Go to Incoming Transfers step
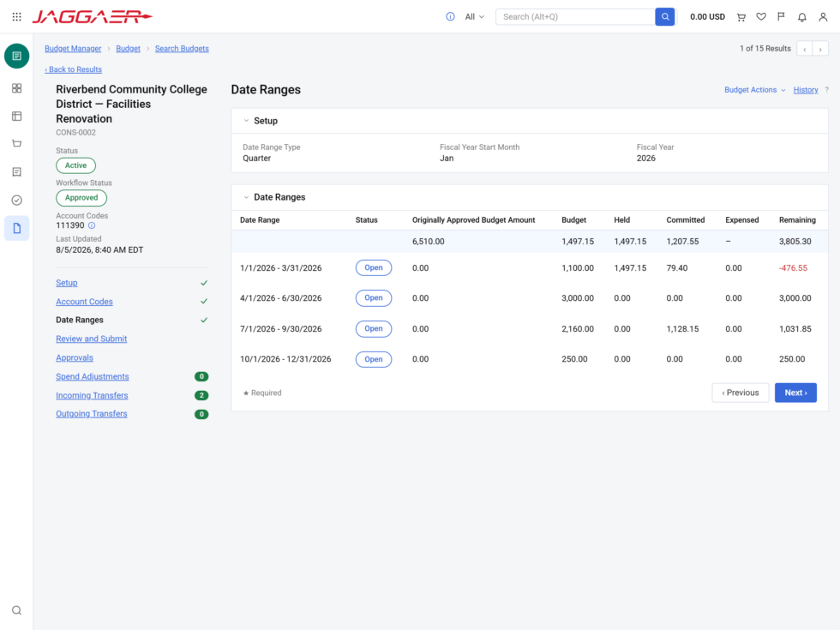The width and height of the screenshot is (840, 630). [x=92, y=395]
